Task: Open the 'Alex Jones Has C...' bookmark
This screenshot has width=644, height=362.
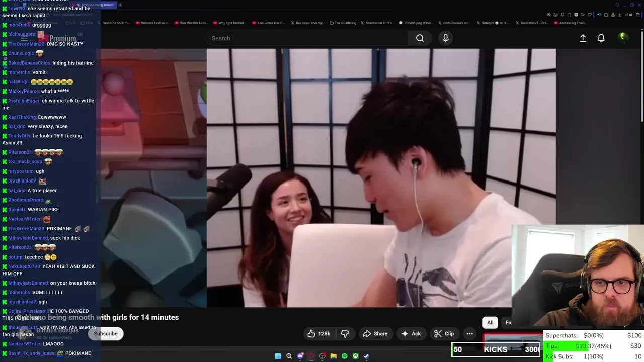Action: [x=269, y=23]
